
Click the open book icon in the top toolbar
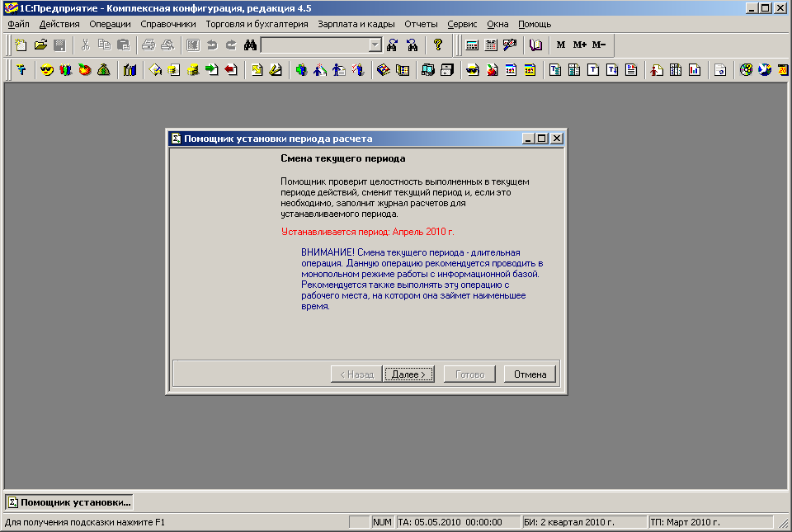click(535, 45)
